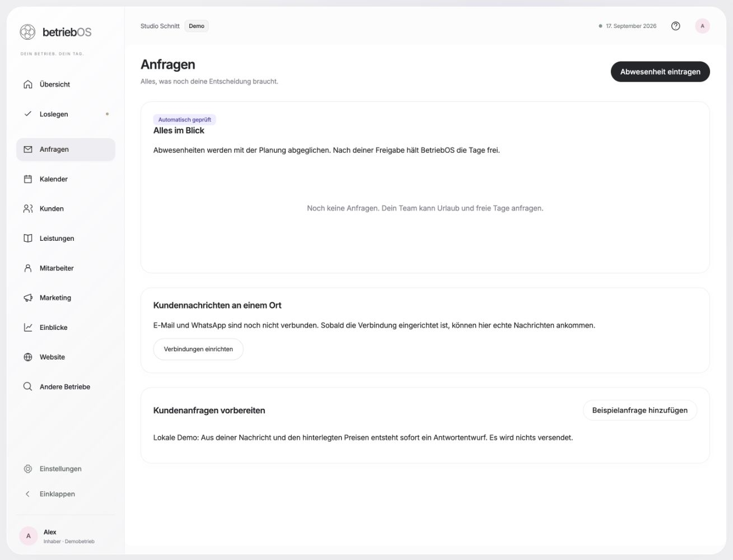733x560 pixels.
Task: Click the Loslegen checkmark icon
Action: point(28,114)
